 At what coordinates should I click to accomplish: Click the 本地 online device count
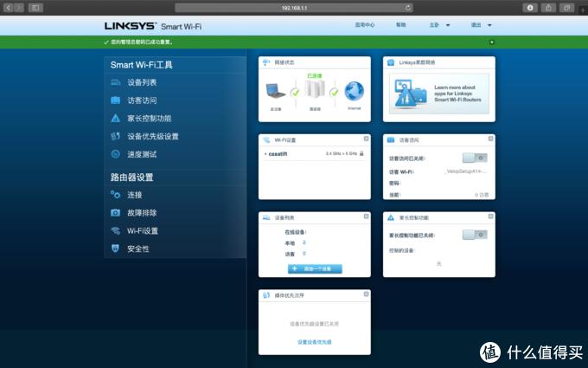pos(304,242)
